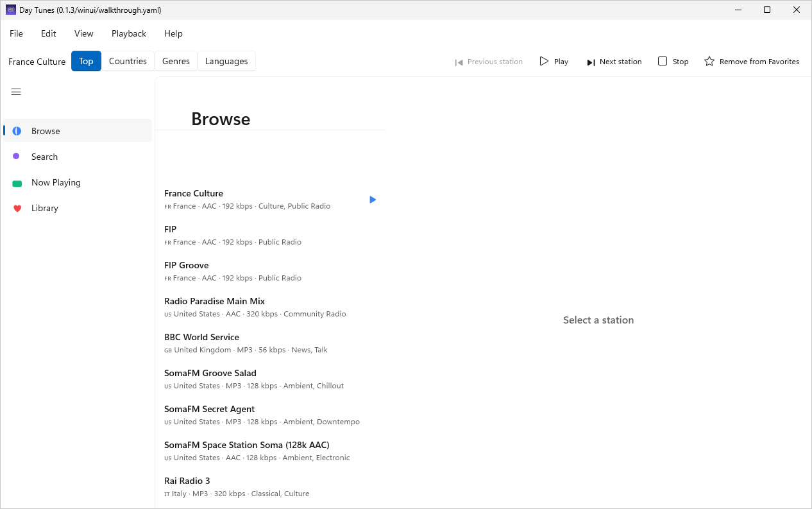Select BBC World Service station
This screenshot has height=509, width=812.
(x=271, y=343)
